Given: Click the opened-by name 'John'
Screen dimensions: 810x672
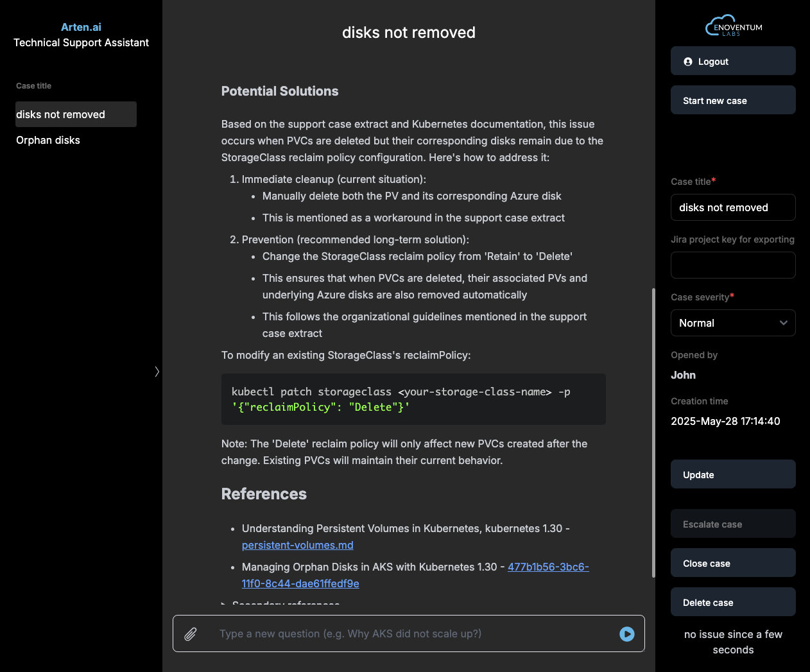Looking at the screenshot, I should pyautogui.click(x=684, y=375).
